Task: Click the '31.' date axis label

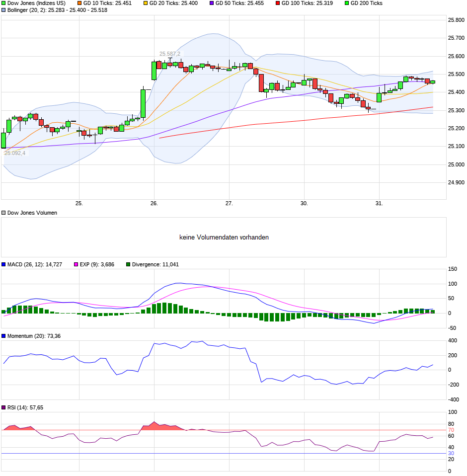Action: pos(379,203)
